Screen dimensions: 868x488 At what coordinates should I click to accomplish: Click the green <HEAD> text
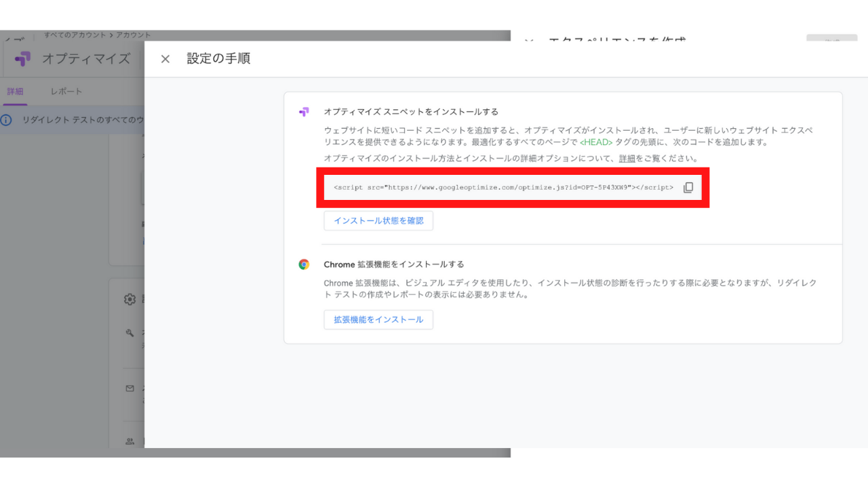pyautogui.click(x=596, y=142)
